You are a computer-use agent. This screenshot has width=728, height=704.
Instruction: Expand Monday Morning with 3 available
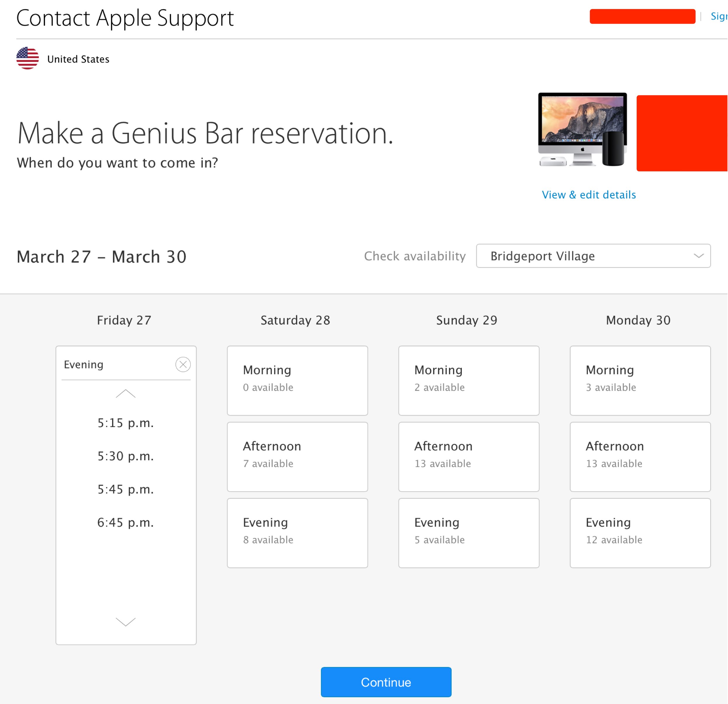point(640,381)
